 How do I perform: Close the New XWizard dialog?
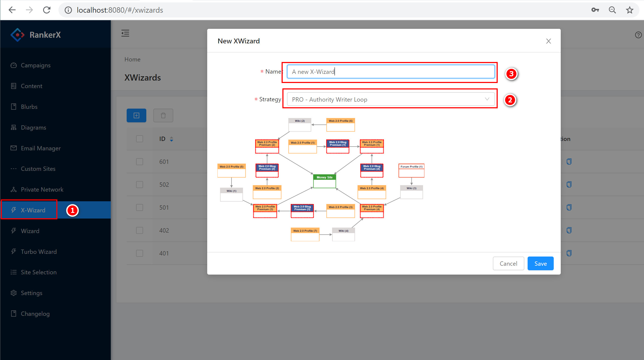pos(548,41)
